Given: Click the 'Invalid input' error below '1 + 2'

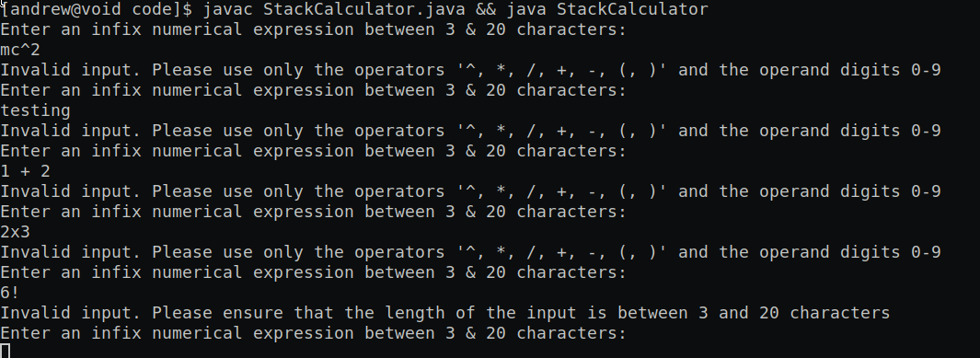Looking at the screenshot, I should tap(470, 191).
